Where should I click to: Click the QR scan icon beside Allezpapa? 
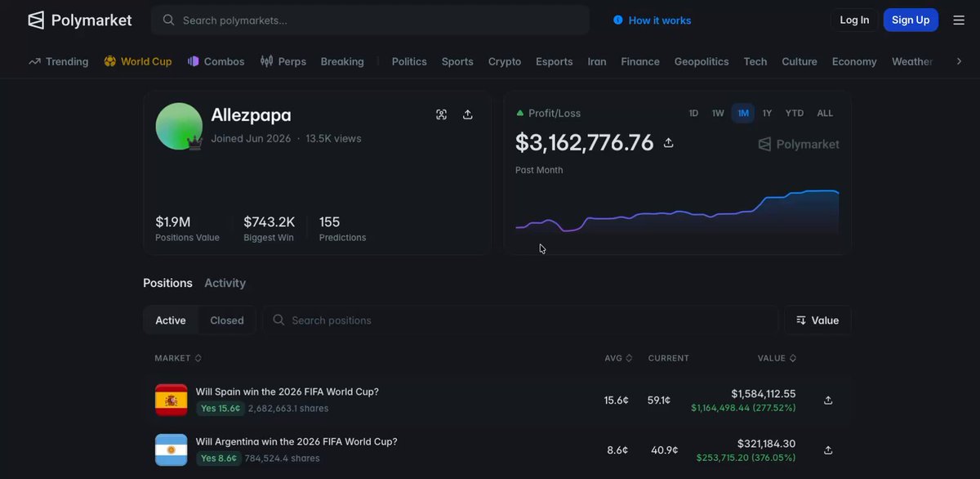pyautogui.click(x=442, y=114)
